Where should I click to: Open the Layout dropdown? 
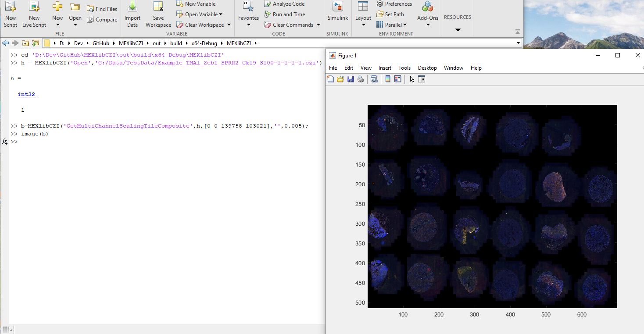(363, 14)
